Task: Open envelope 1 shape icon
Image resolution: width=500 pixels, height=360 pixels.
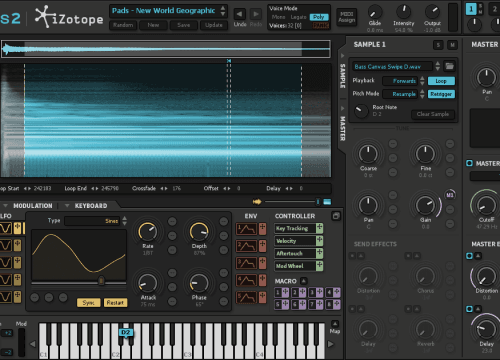Action: 246,229
